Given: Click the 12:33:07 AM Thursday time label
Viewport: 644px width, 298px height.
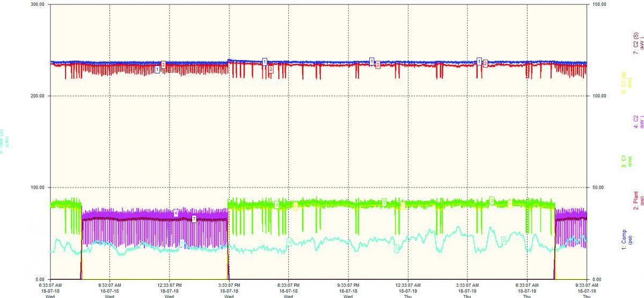Looking at the screenshot, I should tap(408, 286).
